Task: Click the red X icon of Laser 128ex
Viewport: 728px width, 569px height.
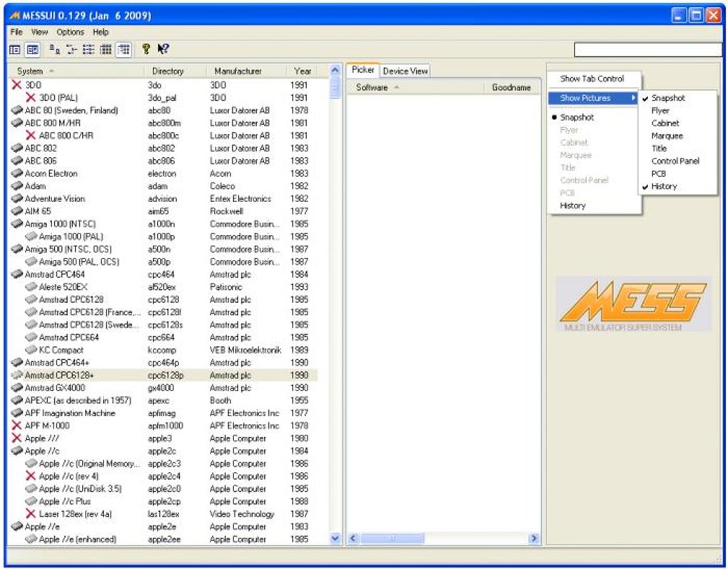Action: tap(31, 514)
